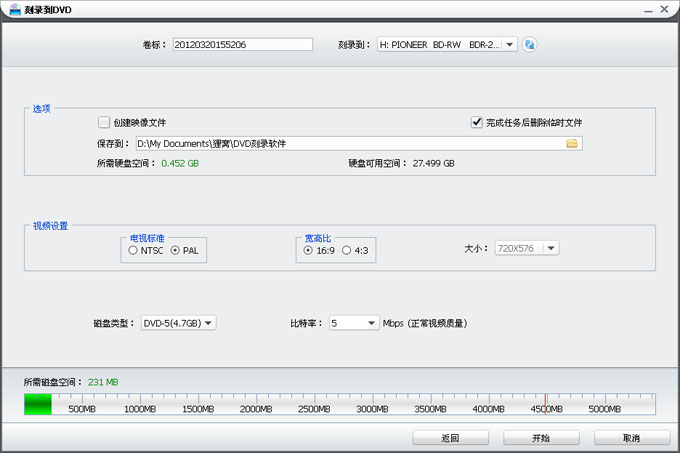This screenshot has height=453, width=680.
Task: Click the red 4500MB capacity marker
Action: point(546,404)
